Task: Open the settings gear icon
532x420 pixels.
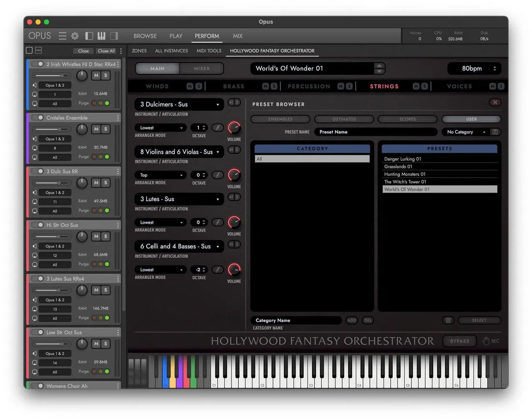Action: pyautogui.click(x=74, y=36)
